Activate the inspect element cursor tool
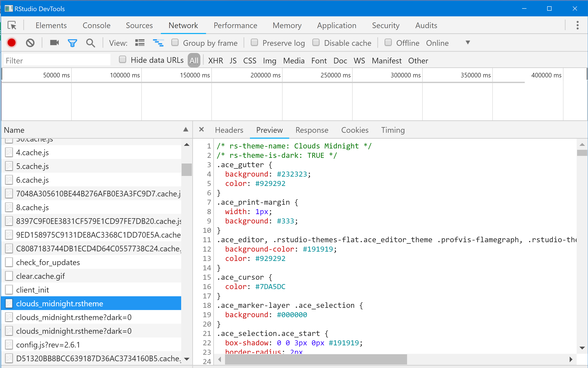This screenshot has width=588, height=368. [12, 25]
